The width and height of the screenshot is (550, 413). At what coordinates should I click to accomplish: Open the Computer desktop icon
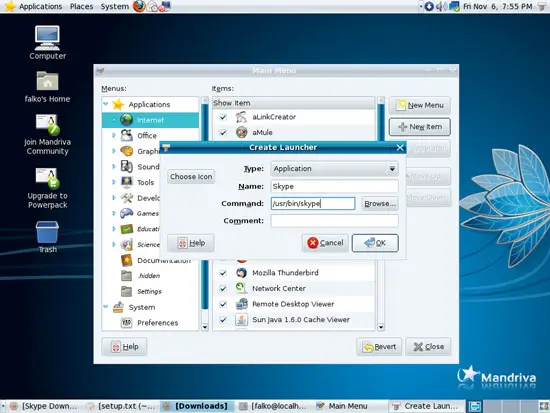(47, 42)
